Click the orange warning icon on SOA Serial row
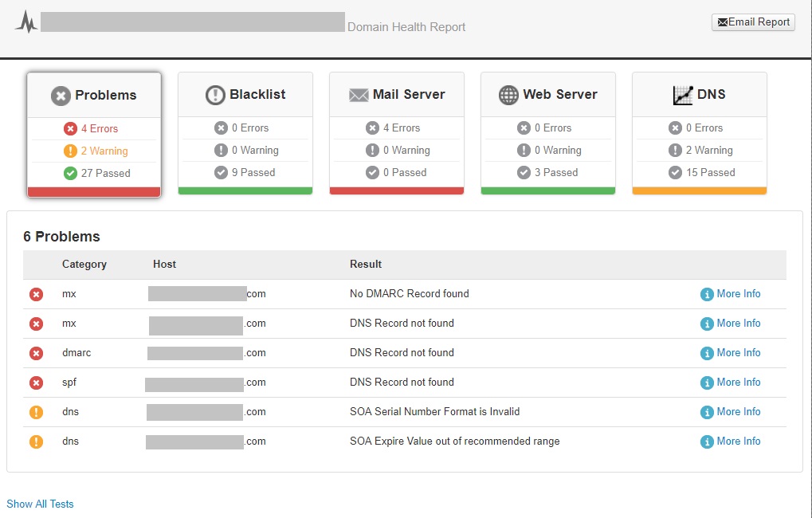 (36, 412)
